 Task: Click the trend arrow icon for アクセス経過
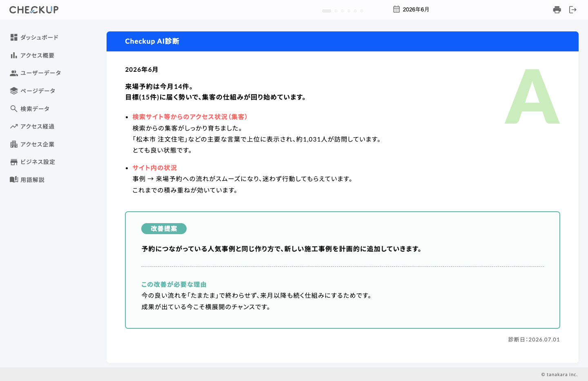14,126
